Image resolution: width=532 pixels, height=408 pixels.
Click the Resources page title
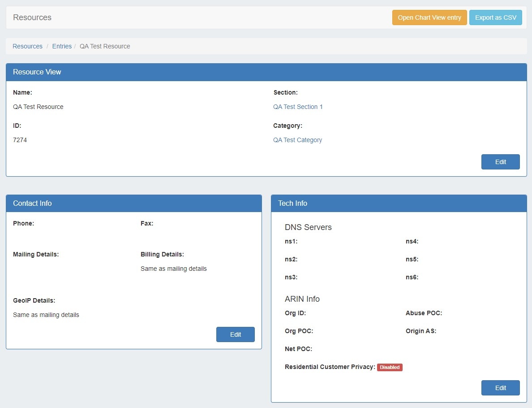[x=32, y=17]
